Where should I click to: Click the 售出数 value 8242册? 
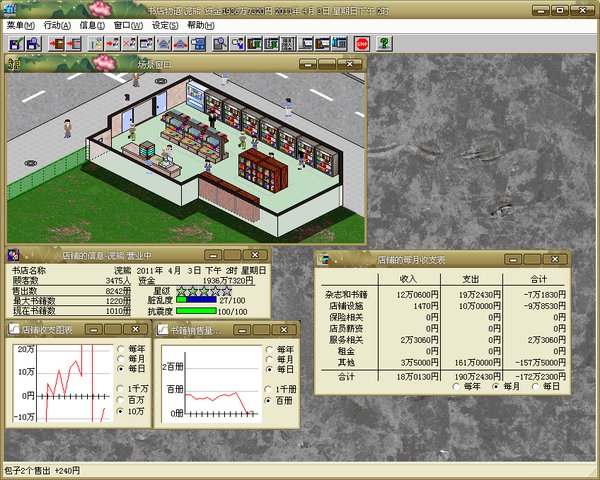pos(118,291)
